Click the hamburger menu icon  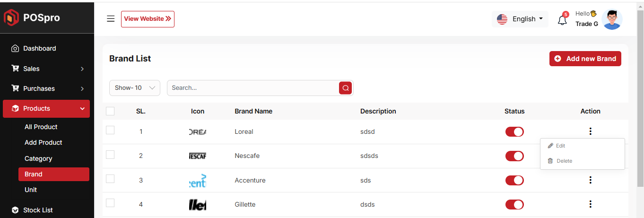point(111,19)
